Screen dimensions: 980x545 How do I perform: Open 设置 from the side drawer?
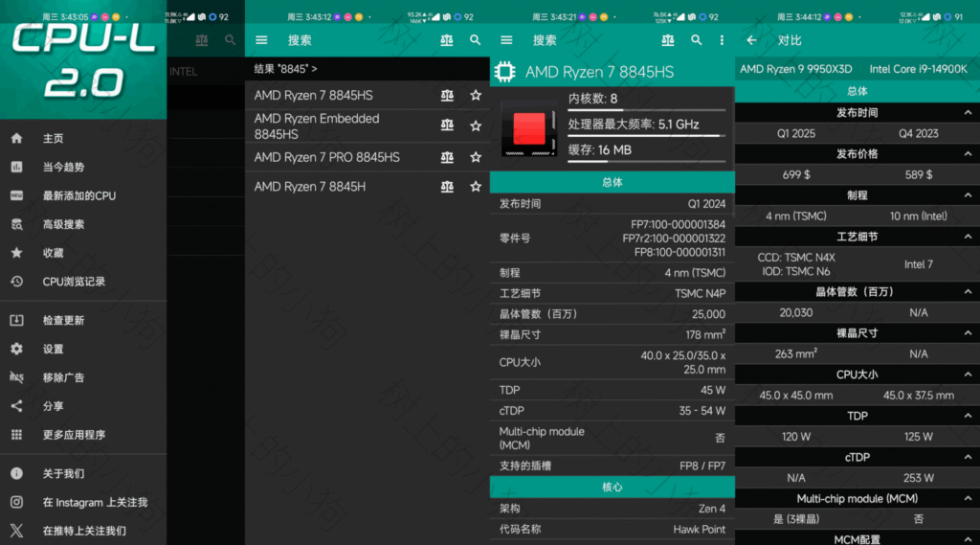(x=53, y=349)
